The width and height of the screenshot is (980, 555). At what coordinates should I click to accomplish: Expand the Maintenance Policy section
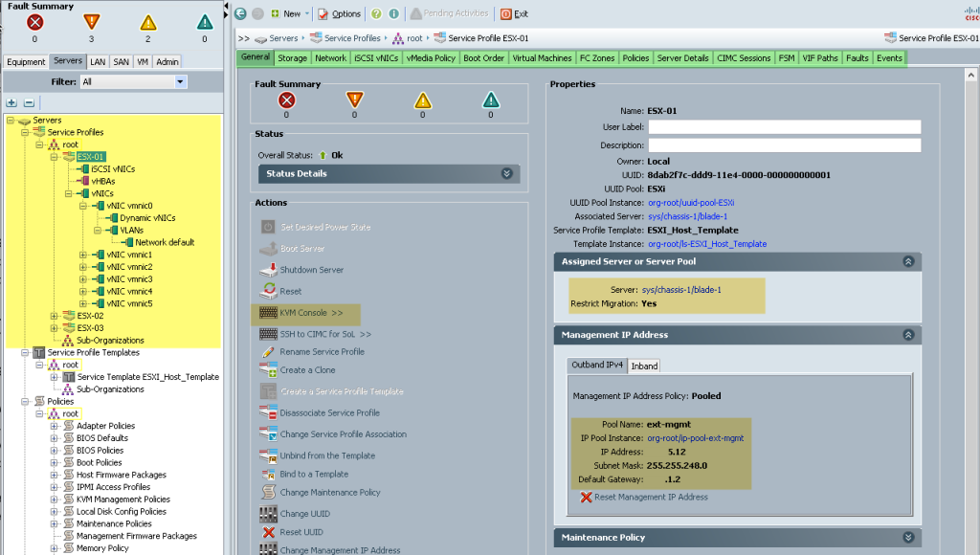click(x=908, y=537)
